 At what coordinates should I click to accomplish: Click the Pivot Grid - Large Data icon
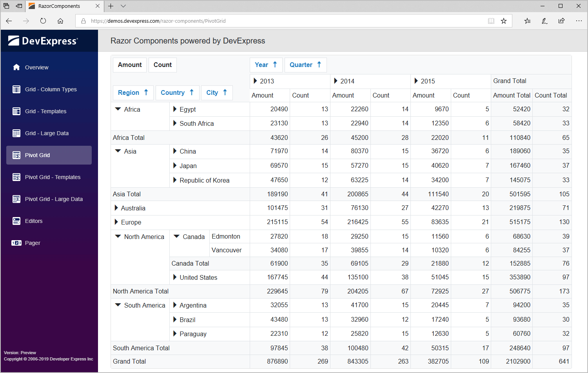point(16,199)
